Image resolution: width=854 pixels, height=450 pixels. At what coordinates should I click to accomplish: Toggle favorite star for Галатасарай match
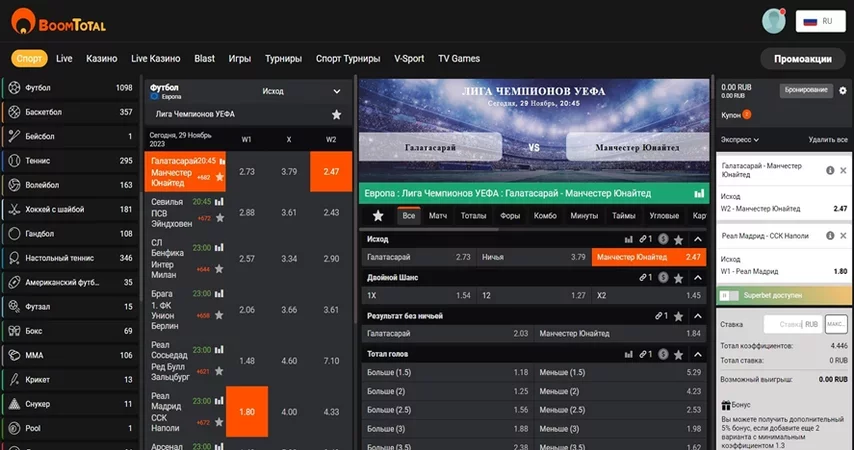[220, 177]
